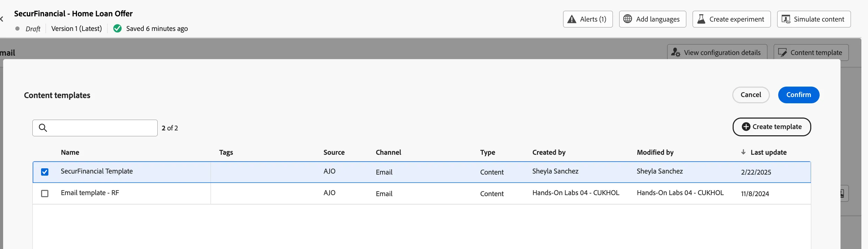Click the 11/8/2024 last update date
Viewport: 868px width, 249px height.
pyautogui.click(x=755, y=194)
